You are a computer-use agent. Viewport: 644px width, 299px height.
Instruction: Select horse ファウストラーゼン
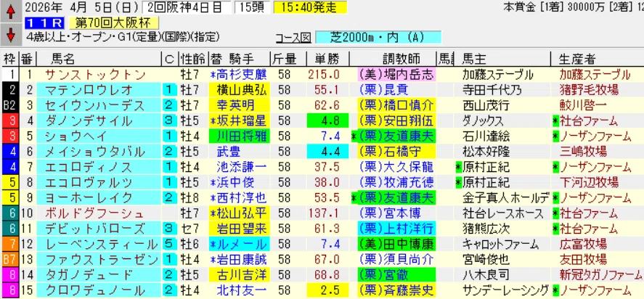point(102,260)
